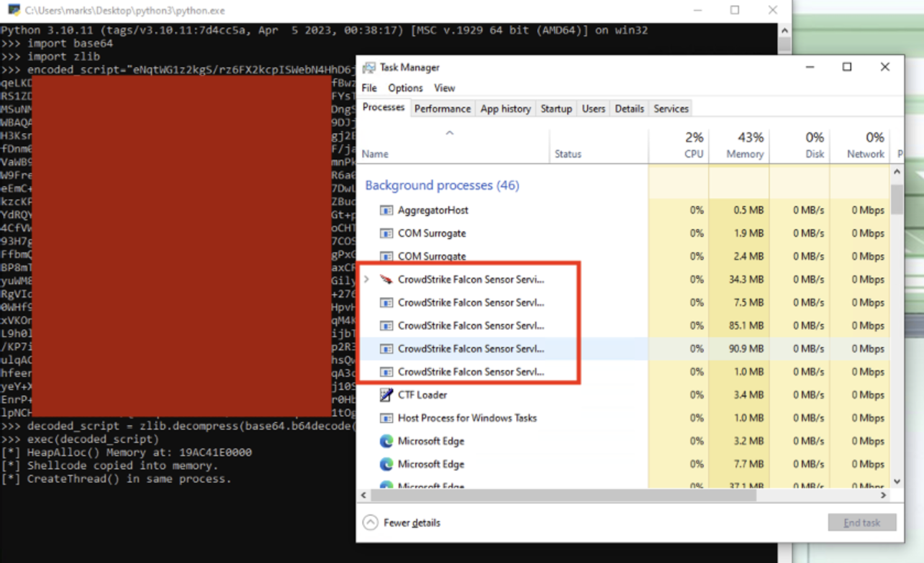Toggle the Fewer details view
Image resolution: width=924 pixels, height=563 pixels.
[x=401, y=523]
